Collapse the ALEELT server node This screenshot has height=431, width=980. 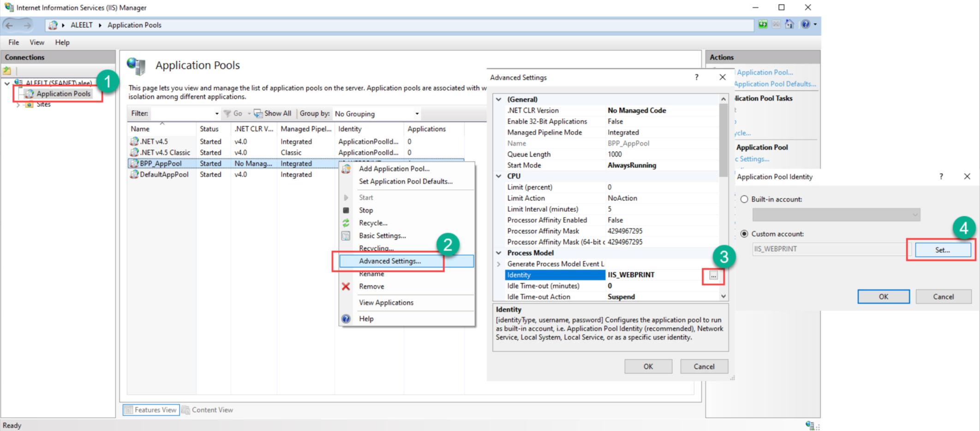click(7, 84)
